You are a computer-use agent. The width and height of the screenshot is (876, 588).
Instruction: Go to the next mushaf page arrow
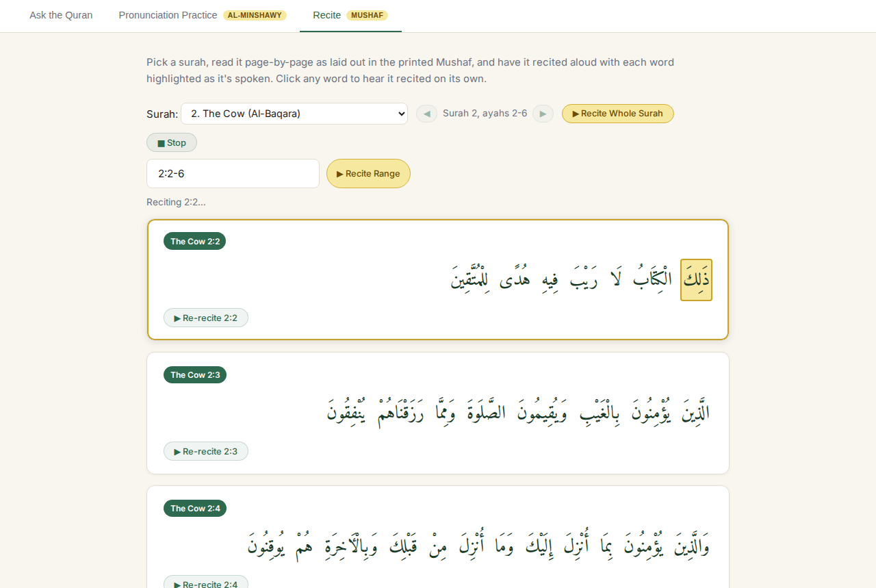pyautogui.click(x=543, y=114)
